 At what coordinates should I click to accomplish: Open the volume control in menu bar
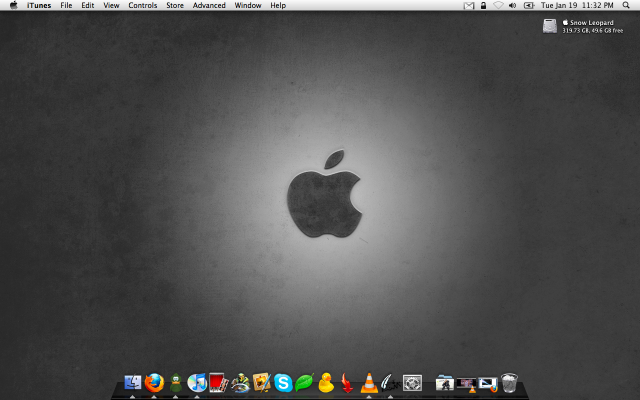click(513, 5)
